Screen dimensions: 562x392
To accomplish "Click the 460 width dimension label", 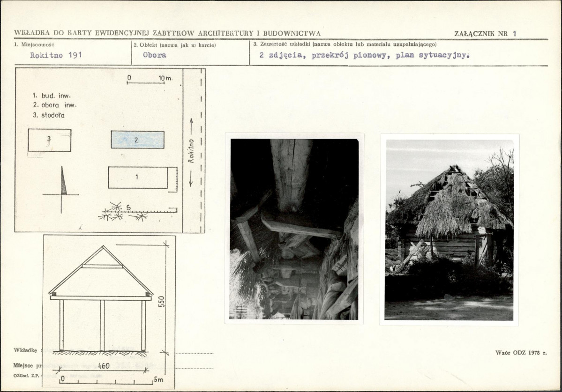I will tap(104, 366).
